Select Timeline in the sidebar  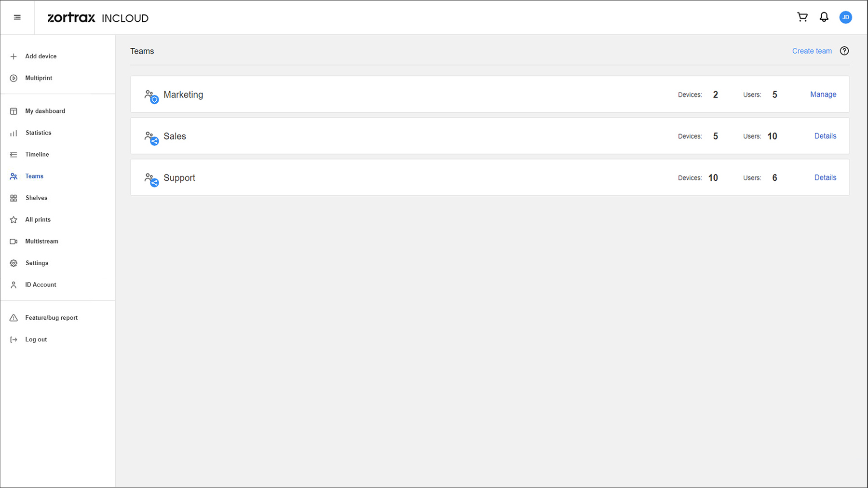click(37, 154)
